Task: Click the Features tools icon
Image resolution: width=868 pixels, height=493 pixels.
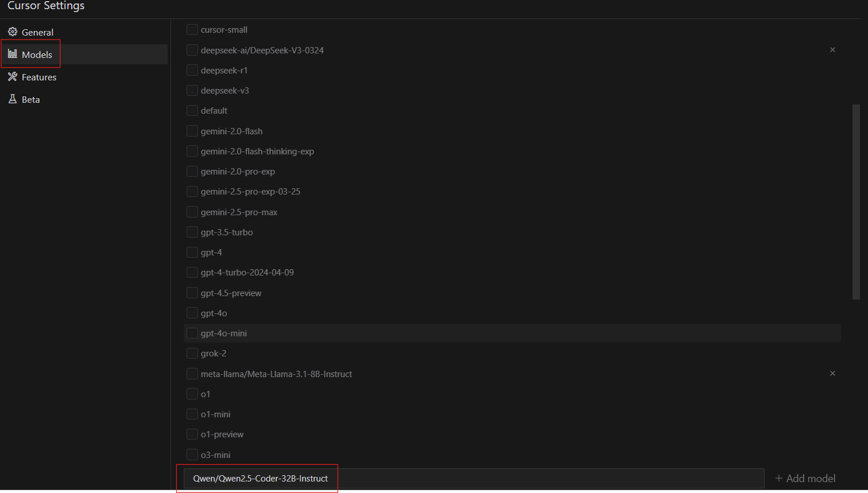Action: 13,76
